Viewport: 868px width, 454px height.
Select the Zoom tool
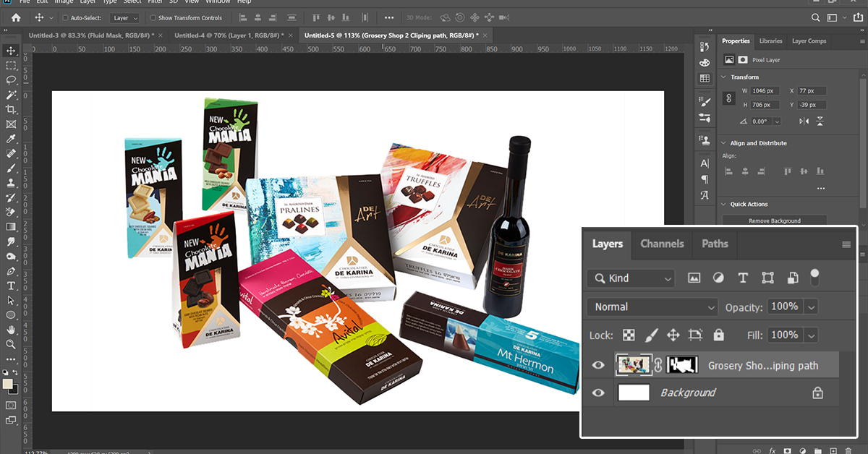[x=11, y=344]
